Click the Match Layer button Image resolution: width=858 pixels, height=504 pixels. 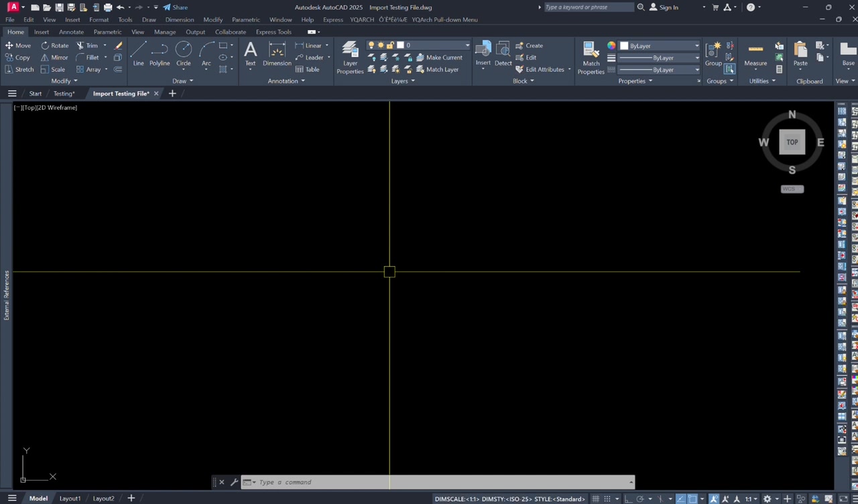[x=437, y=70]
